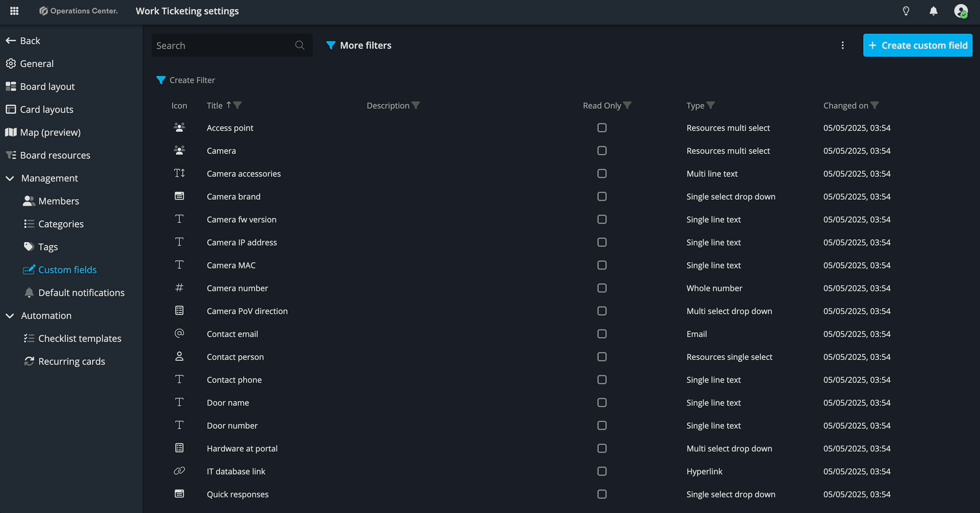980x513 pixels.
Task: Open Map (preview) page
Action: (x=50, y=132)
